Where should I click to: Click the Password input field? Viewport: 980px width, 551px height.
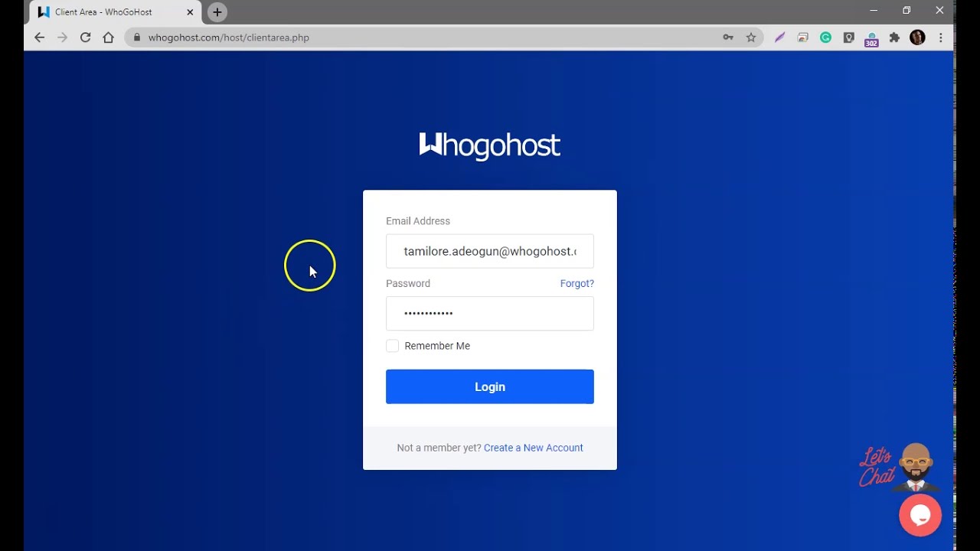(490, 313)
